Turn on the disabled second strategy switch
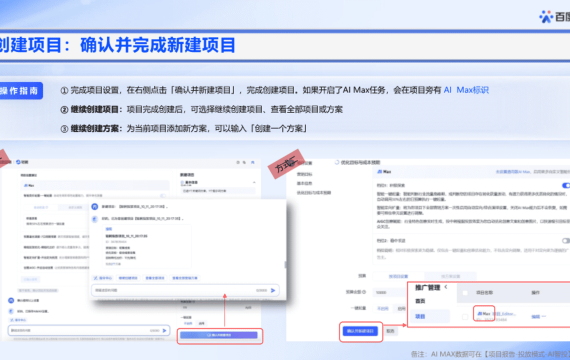570x360 pixels. coord(566,241)
